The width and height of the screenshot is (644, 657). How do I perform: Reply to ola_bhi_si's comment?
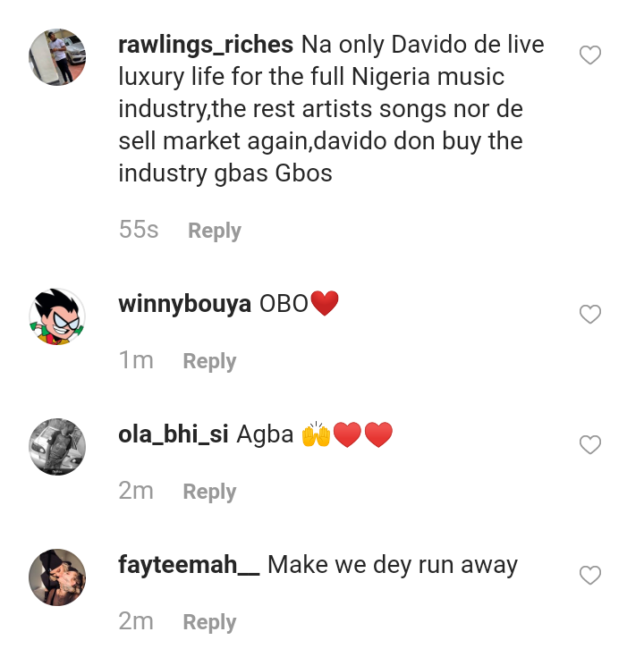click(209, 492)
